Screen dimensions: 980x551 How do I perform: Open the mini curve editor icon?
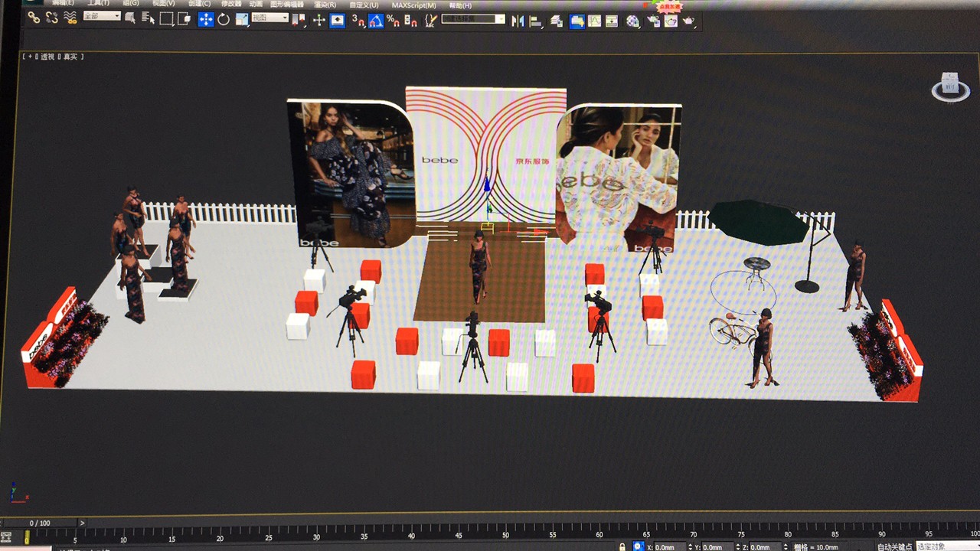[x=6, y=536]
